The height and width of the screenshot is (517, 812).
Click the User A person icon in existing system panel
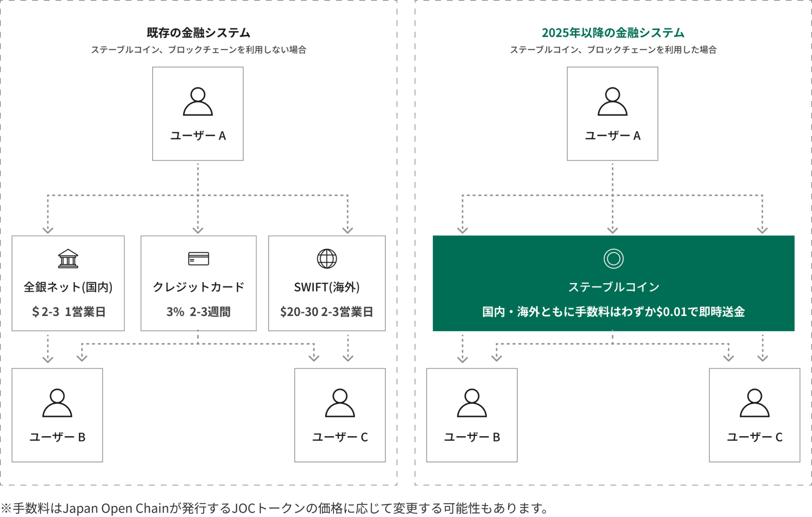point(198,101)
